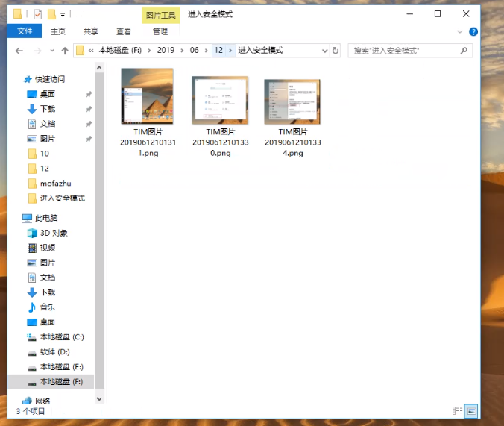Expand the ribbon with the chevron

point(460,31)
